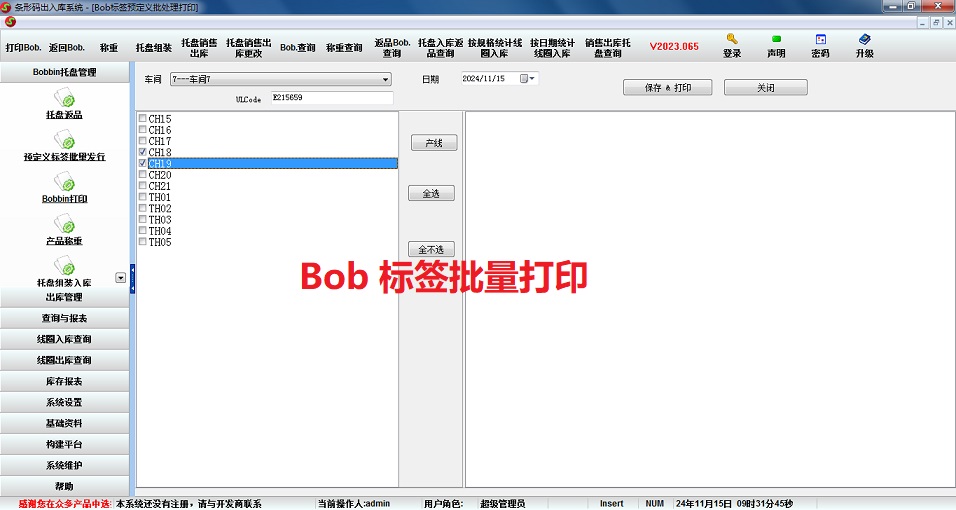Expand the 车间 workshop dropdown
The image size is (956, 510).
385,79
